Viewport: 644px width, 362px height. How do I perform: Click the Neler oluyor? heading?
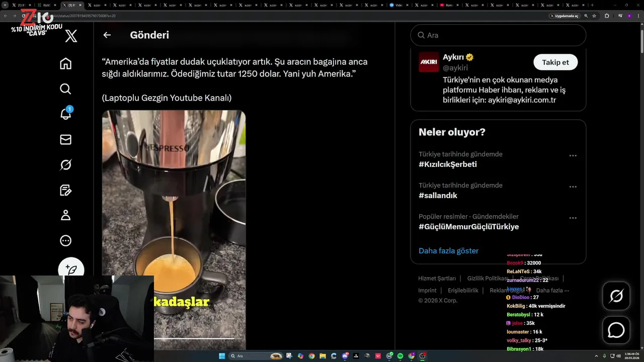click(x=452, y=132)
